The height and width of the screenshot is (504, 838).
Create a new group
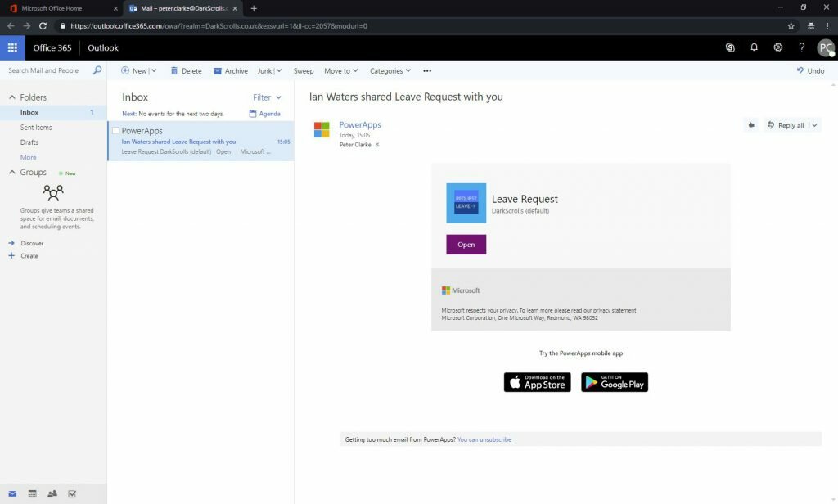point(24,256)
